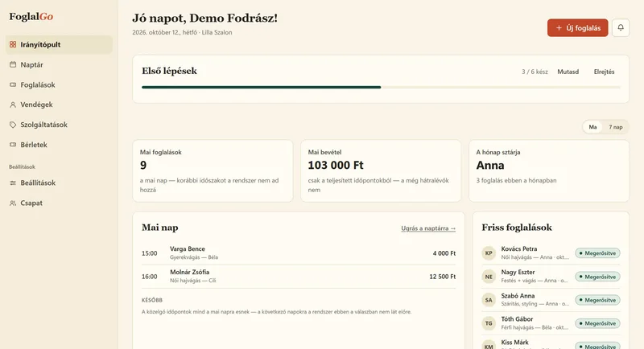
Task: Open Szabó Anna's recent booking
Action: [x=551, y=300]
